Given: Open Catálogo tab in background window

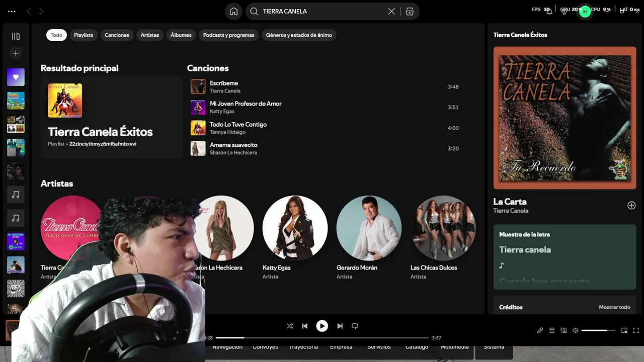Looking at the screenshot, I should (x=417, y=347).
